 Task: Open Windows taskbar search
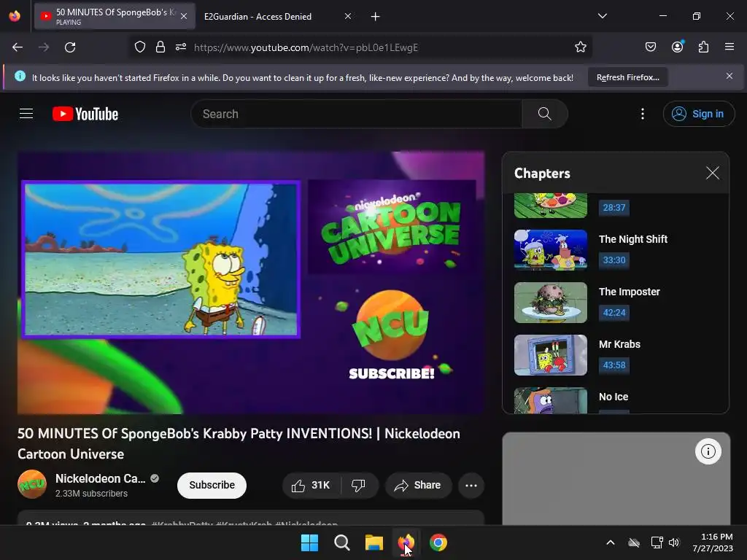tap(341, 542)
